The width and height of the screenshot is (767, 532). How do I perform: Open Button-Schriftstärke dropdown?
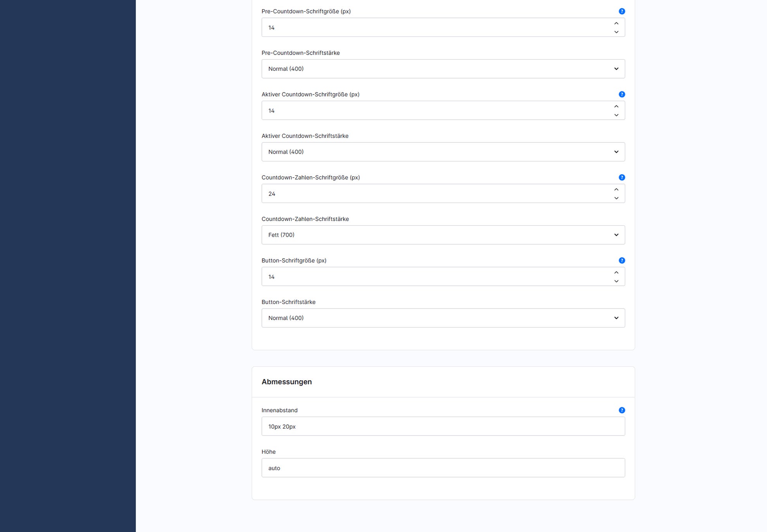pos(443,318)
